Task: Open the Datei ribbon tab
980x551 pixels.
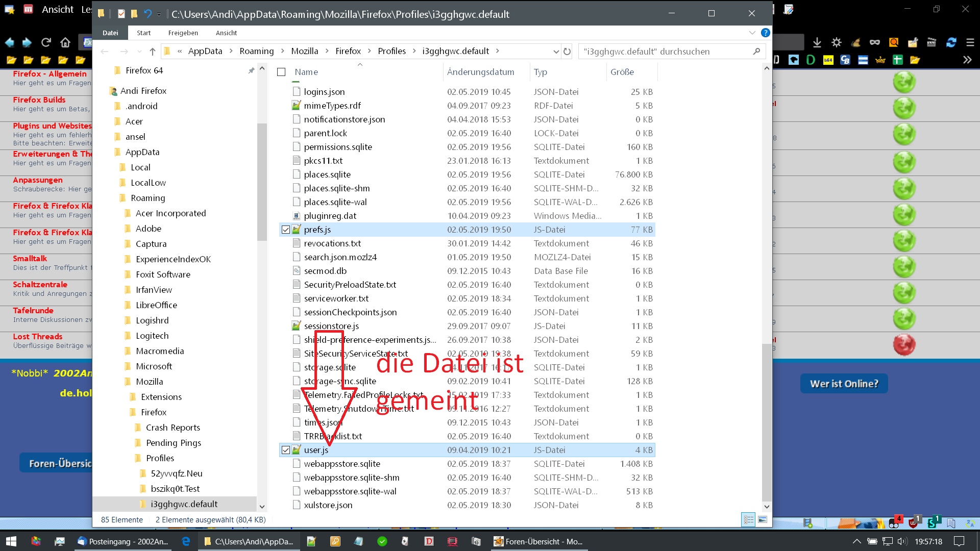Action: click(x=110, y=33)
